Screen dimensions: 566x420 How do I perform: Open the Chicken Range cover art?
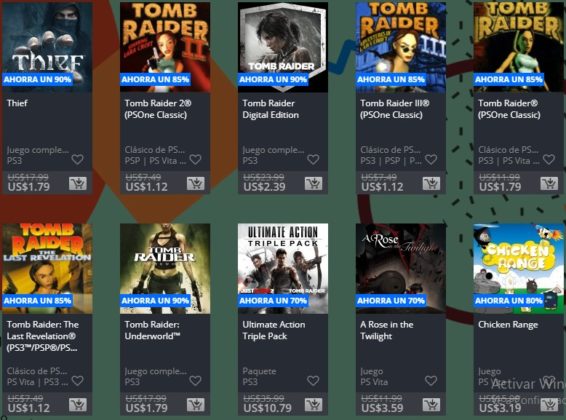[x=519, y=268]
